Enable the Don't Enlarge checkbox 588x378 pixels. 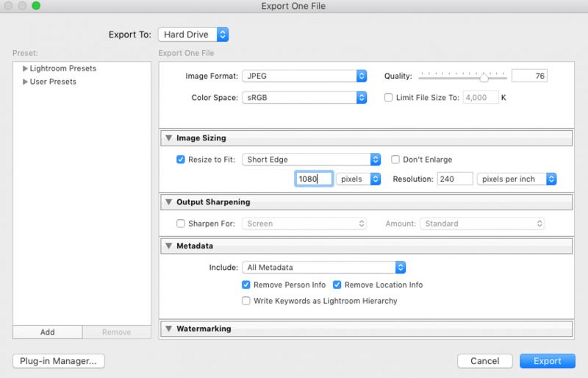point(395,160)
